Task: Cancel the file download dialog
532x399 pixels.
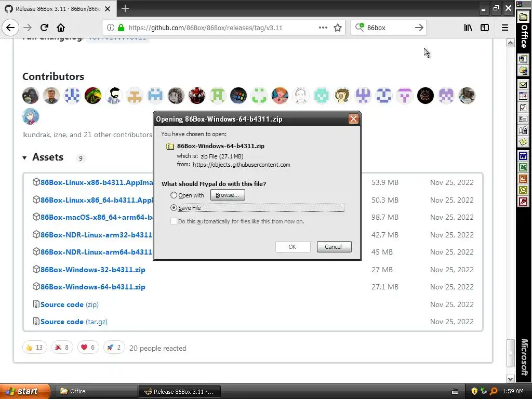Action: click(x=334, y=247)
